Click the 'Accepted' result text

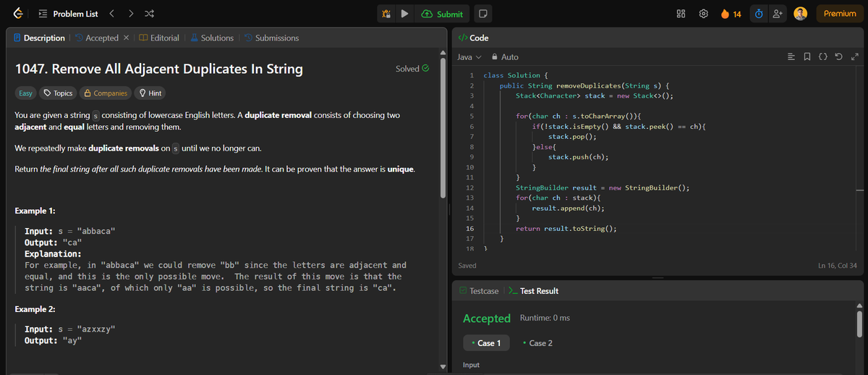tap(487, 319)
